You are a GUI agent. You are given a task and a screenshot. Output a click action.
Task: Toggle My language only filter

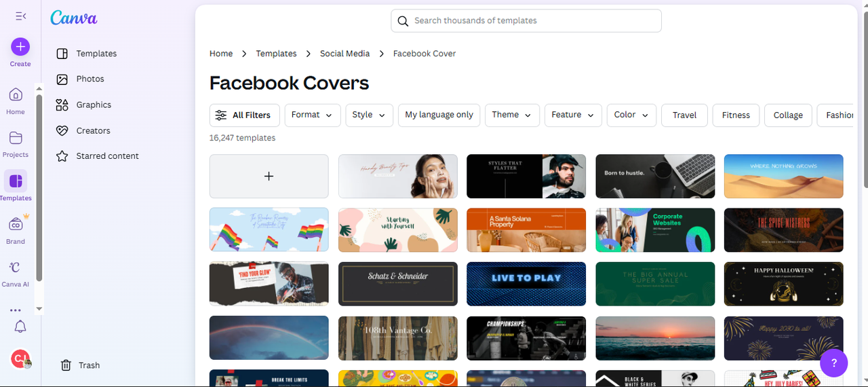(439, 115)
